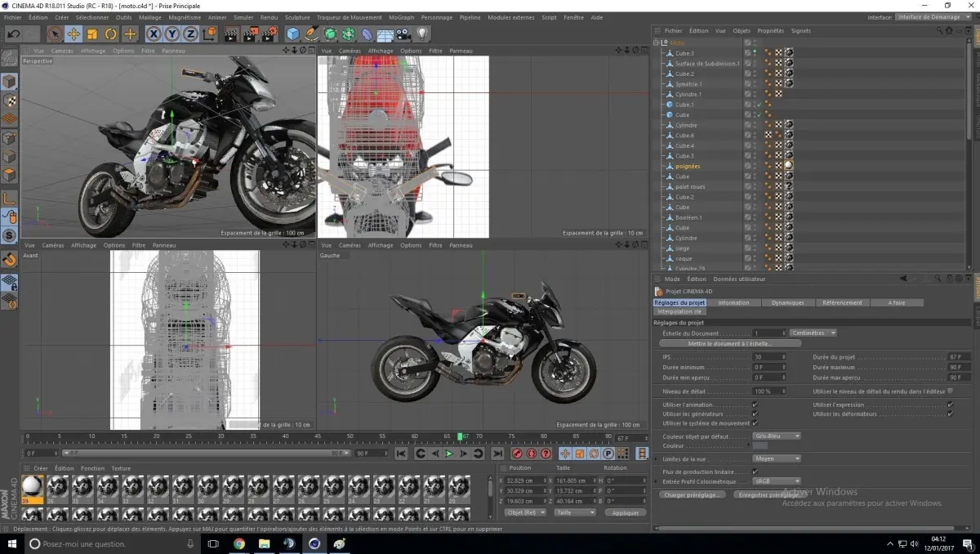Open the Centimètres unit dropdown

point(813,333)
